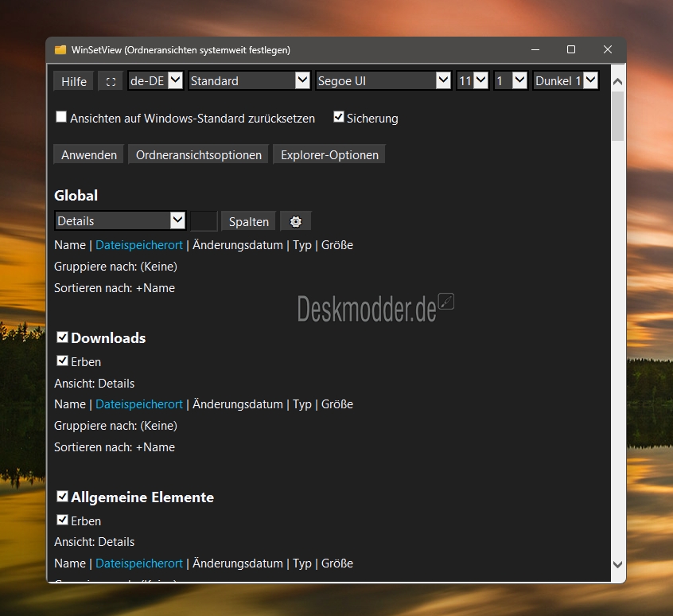
Task: Click the WinSetView folder icon in title bar
Action: tap(60, 50)
